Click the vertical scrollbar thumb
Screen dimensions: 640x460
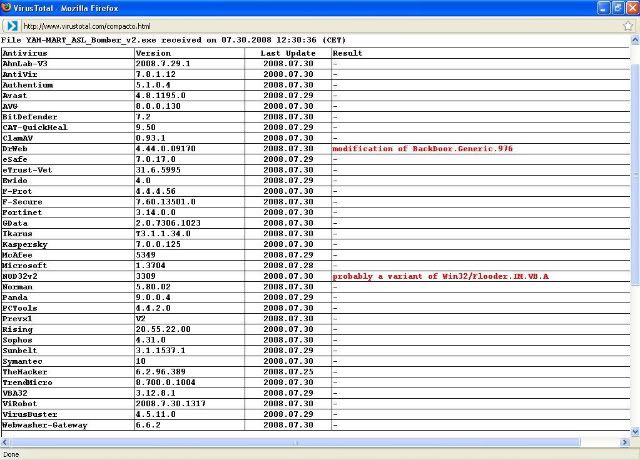tap(635, 176)
